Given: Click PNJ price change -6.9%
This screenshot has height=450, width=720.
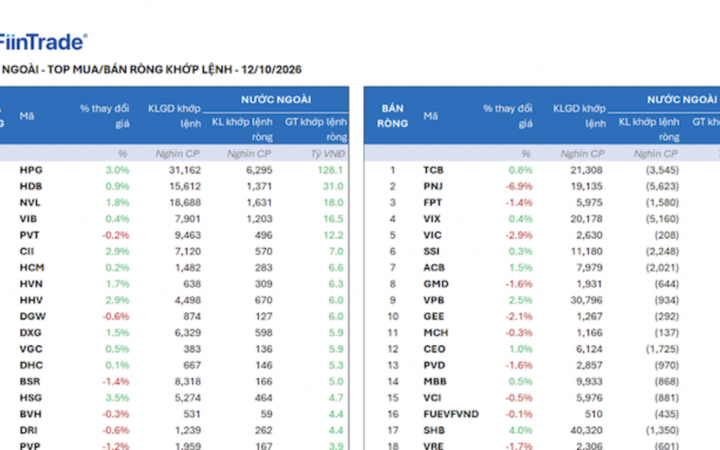Looking at the screenshot, I should [x=519, y=186].
